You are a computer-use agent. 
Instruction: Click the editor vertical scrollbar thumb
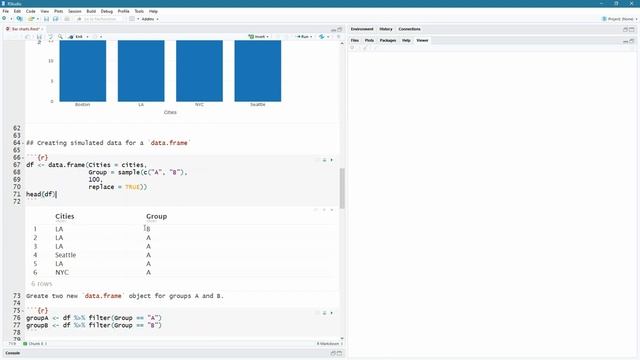click(342, 188)
